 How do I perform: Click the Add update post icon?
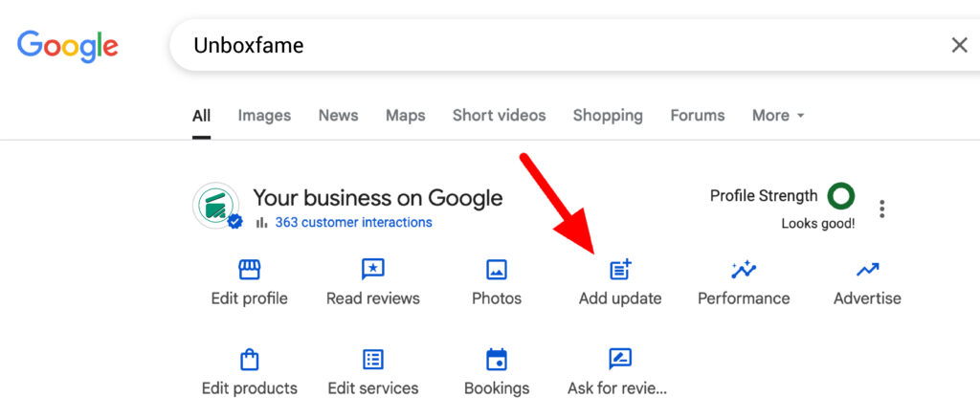620,270
